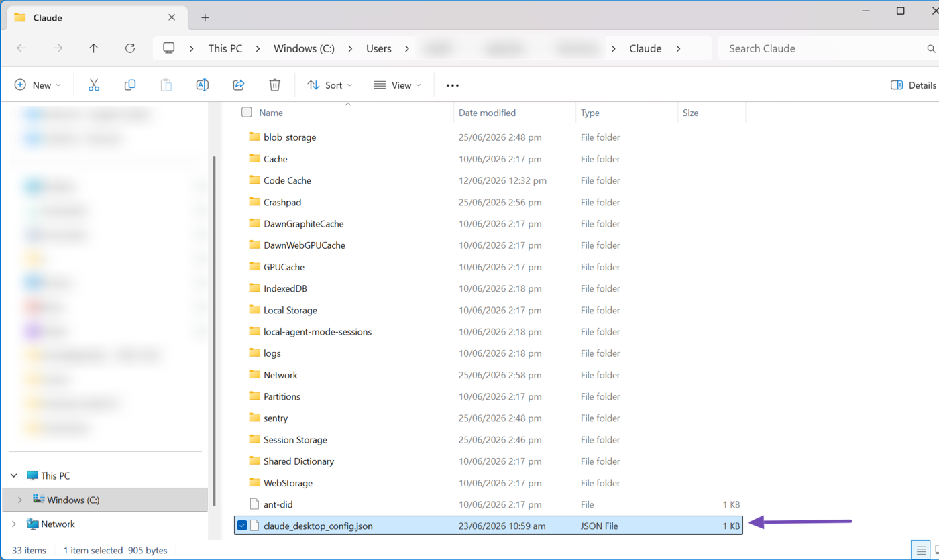Click the Crashpad folder icon
The image size is (939, 560).
pyautogui.click(x=254, y=202)
